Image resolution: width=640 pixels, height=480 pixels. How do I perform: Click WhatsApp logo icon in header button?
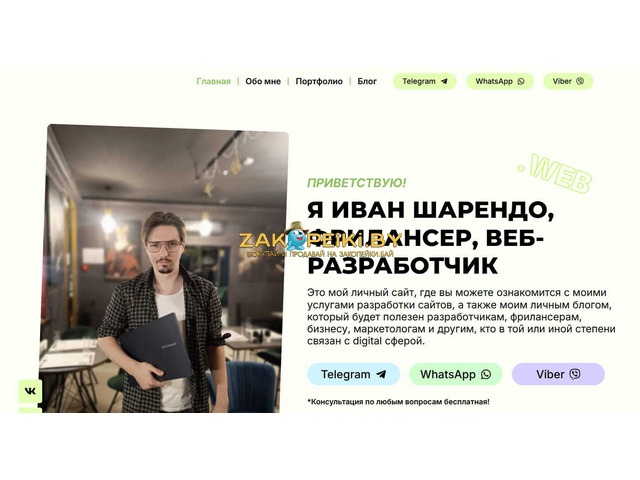pyautogui.click(x=521, y=81)
